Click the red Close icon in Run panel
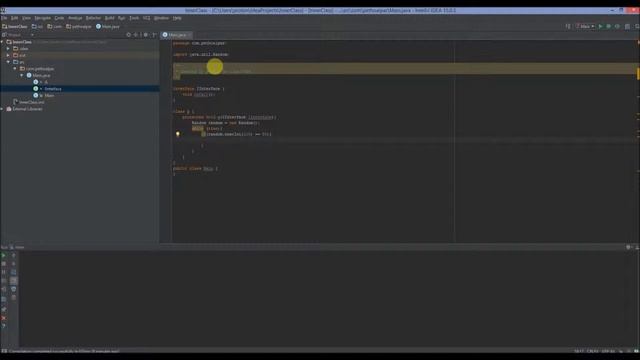Screen dimensions: 640x360 [4, 318]
